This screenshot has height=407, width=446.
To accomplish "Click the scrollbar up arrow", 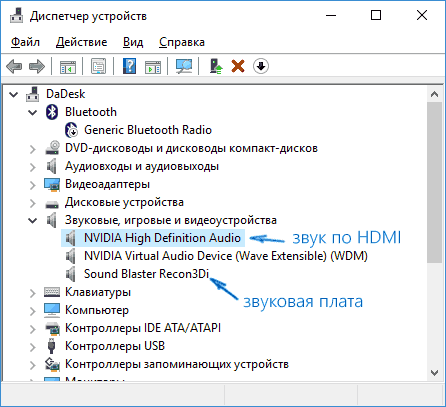I will [434, 94].
